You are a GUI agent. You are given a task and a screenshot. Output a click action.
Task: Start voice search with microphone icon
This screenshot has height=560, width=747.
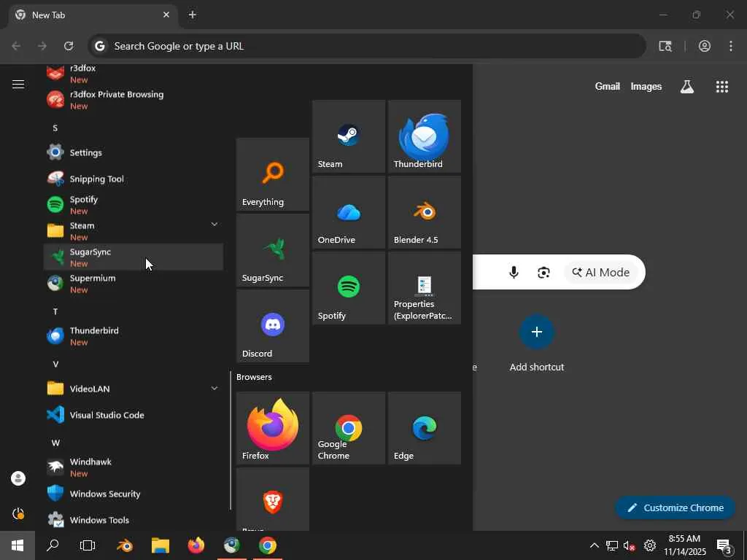point(514,273)
